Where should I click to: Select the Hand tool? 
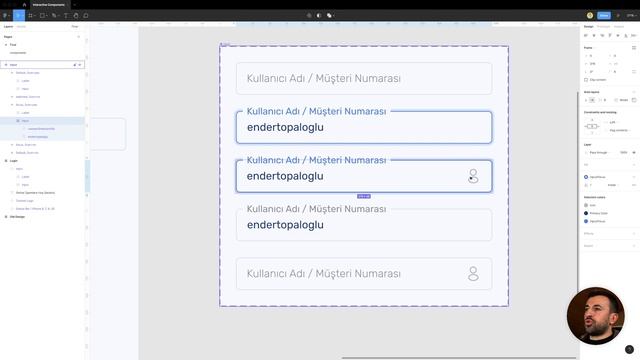tap(76, 16)
